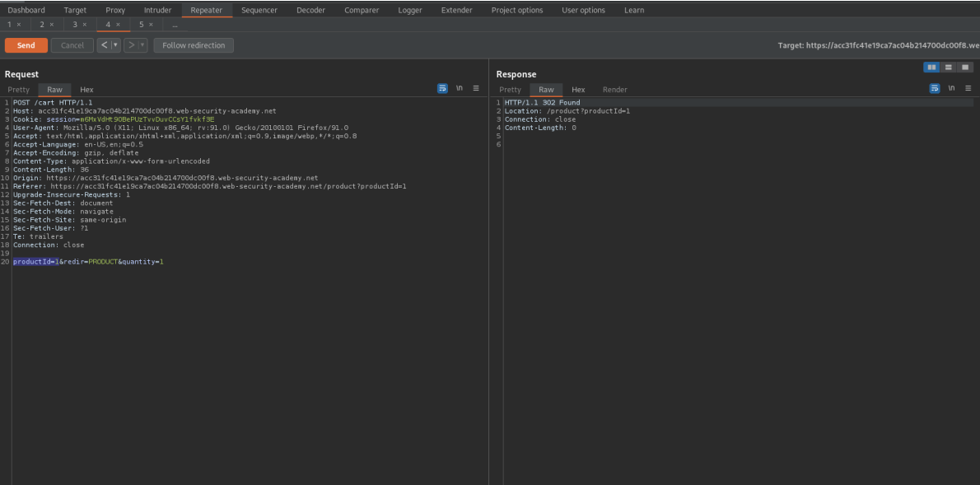Open the Comparer tab
The width and height of the screenshot is (980, 485).
point(362,10)
